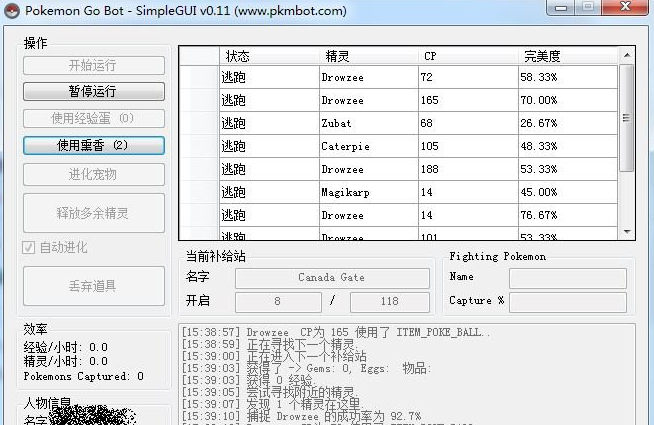This screenshot has width=654, height=425.
Task: Click the 使用经验蛋 (0) button
Action: pos(94,118)
